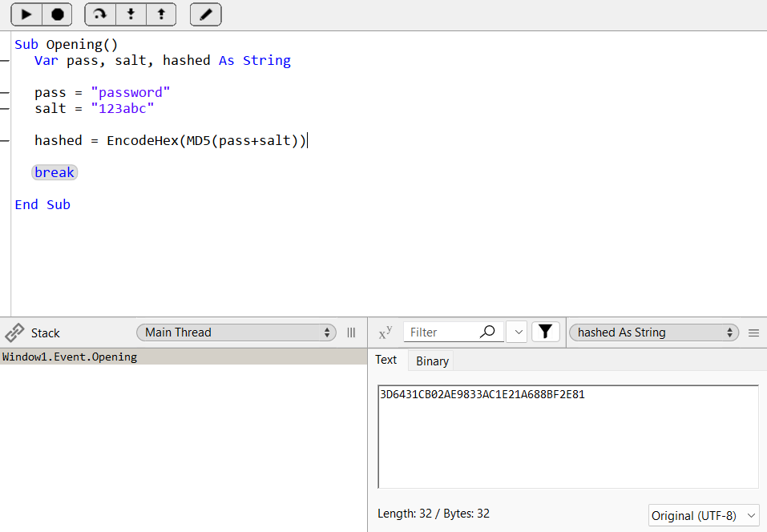767x532 pixels.
Task: Click the Step Over button
Action: (x=100, y=14)
